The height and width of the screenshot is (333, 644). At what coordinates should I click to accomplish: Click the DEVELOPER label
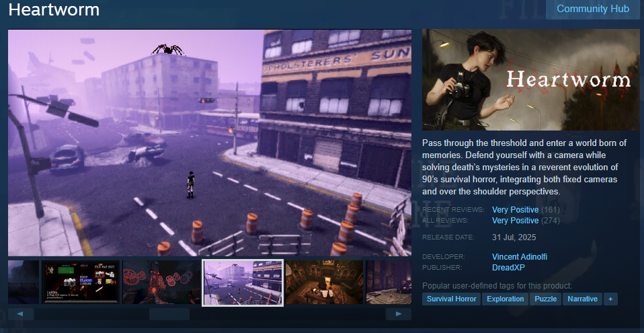click(443, 257)
